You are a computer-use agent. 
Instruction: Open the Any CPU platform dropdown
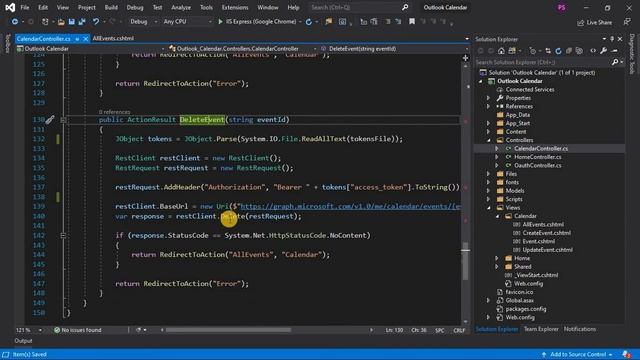(x=187, y=22)
